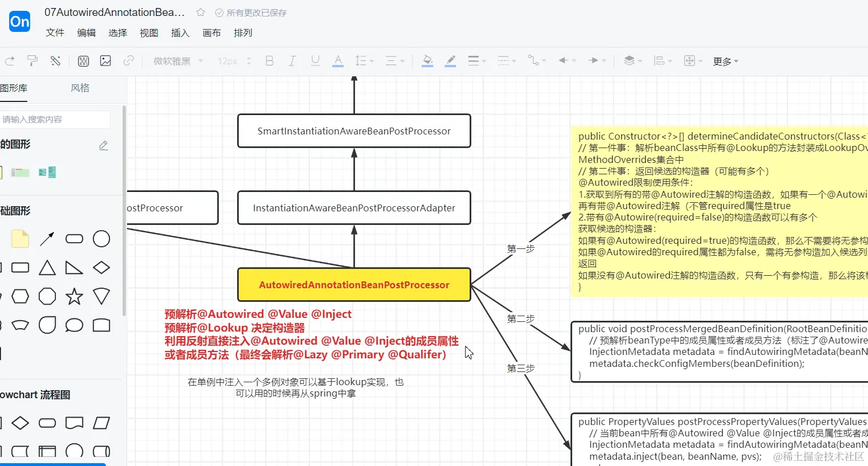The width and height of the screenshot is (868, 466).
Task: Toggle italic text formatting
Action: pos(292,61)
